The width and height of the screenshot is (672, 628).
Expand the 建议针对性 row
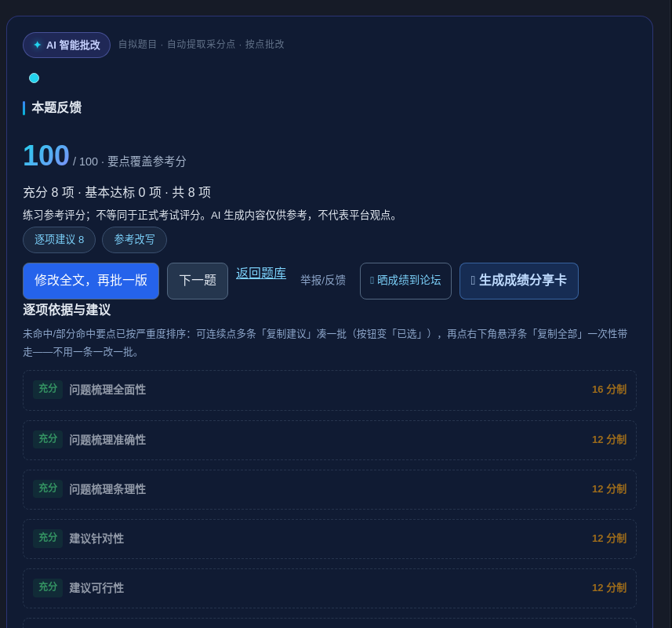tap(329, 539)
